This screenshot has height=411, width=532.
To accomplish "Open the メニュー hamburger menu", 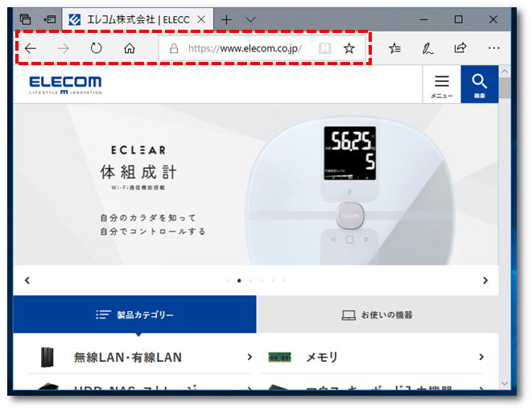I will point(442,84).
